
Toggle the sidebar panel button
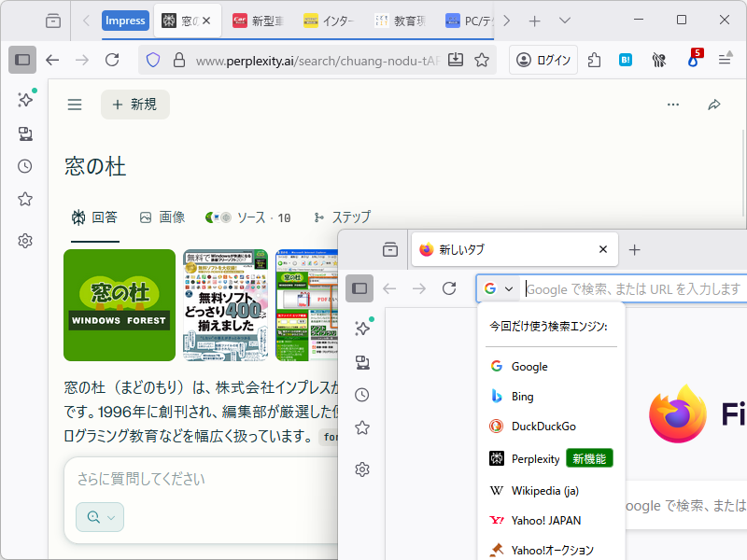[x=21, y=59]
